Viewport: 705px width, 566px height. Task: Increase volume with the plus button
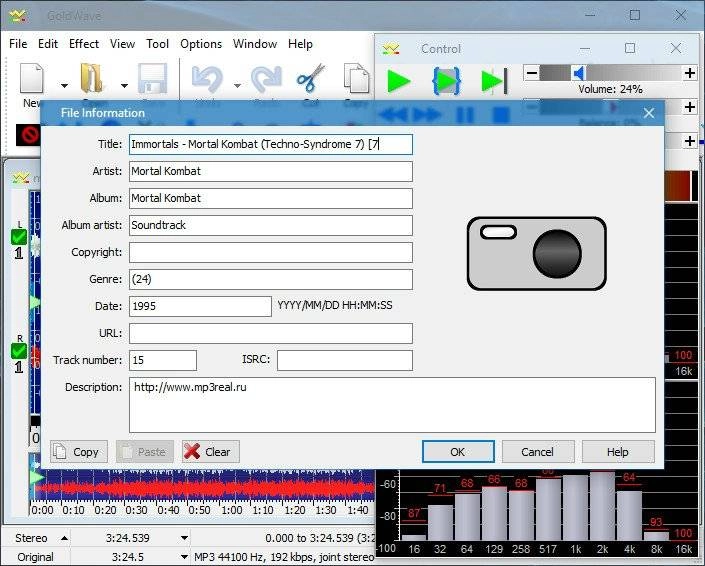tap(690, 73)
